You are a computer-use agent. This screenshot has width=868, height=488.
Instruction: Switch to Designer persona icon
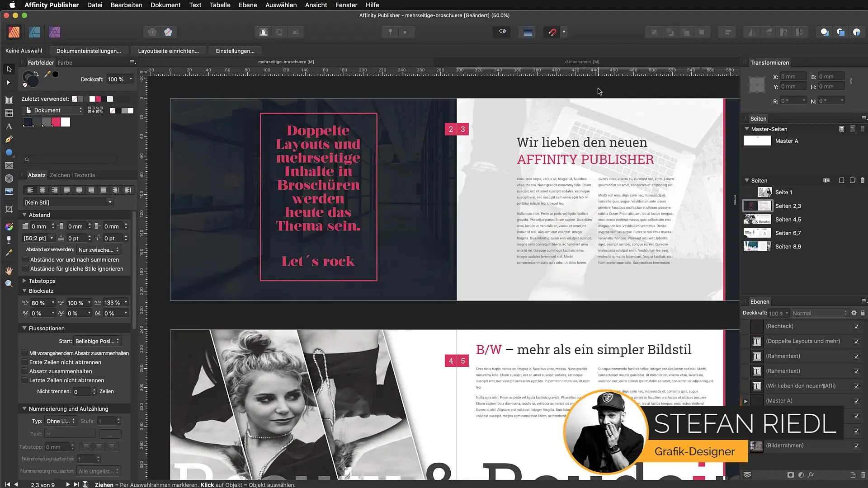[x=34, y=32]
